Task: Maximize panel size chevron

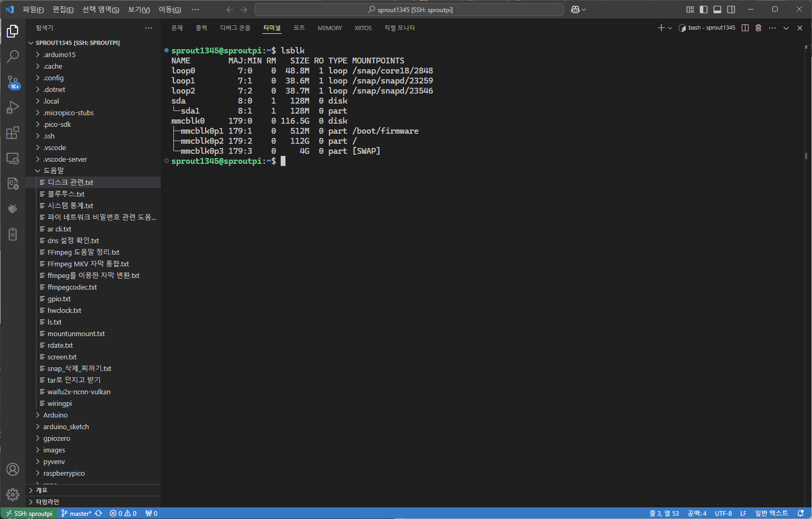Action: tap(786, 28)
